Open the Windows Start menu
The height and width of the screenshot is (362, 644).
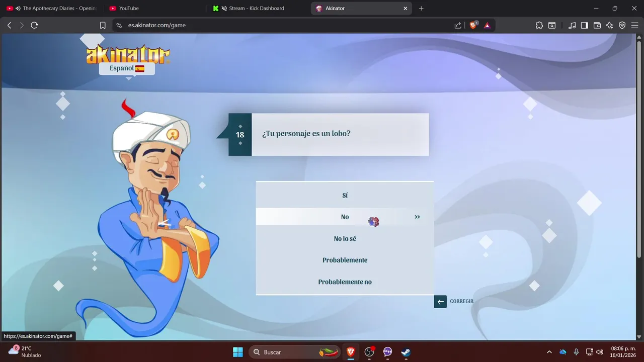(x=238, y=352)
